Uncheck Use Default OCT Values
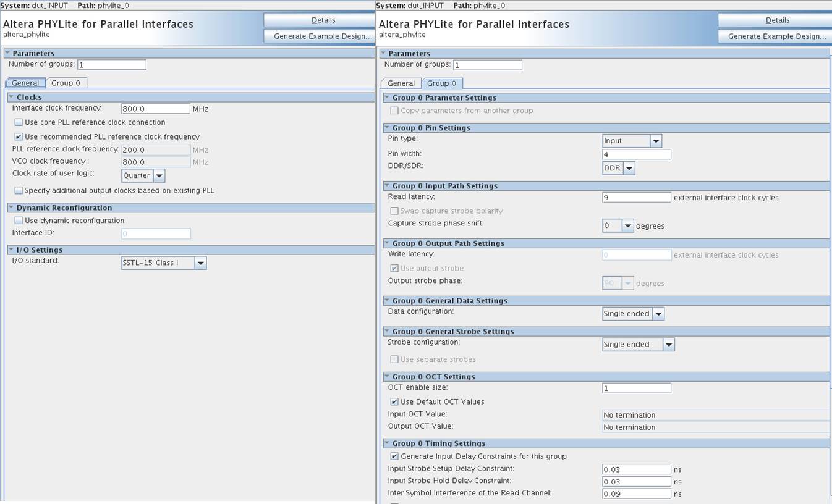Screen dimensions: 832x504 (394, 401)
